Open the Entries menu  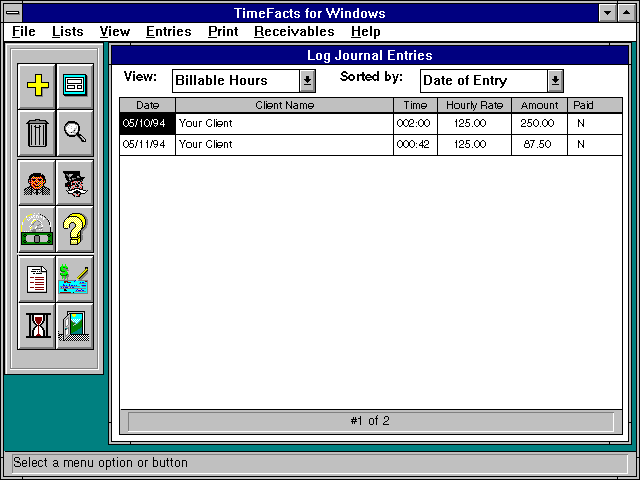pyautogui.click(x=168, y=32)
